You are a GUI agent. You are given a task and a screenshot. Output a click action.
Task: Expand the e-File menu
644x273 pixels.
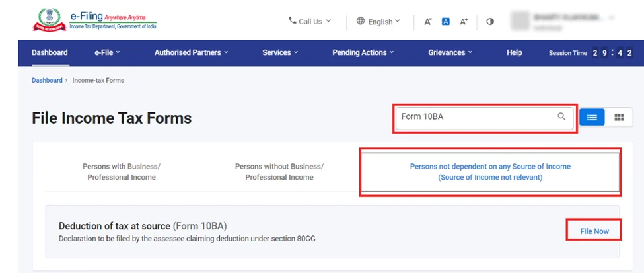tap(107, 53)
